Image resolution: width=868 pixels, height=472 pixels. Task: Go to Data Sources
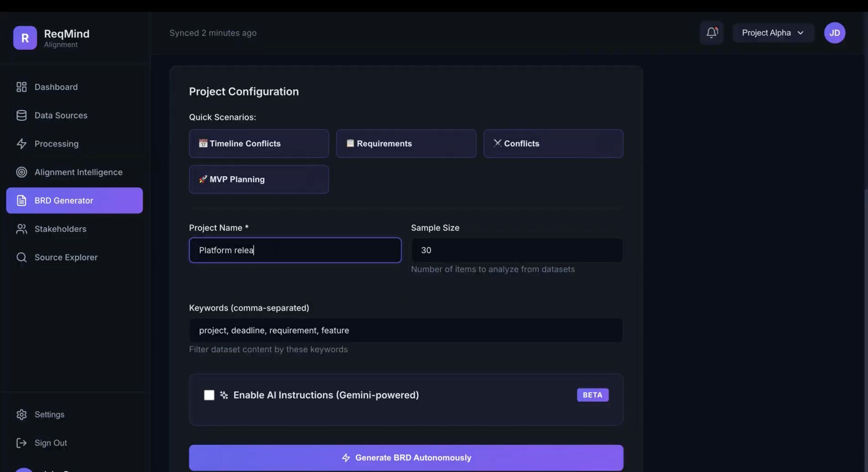click(x=74, y=115)
